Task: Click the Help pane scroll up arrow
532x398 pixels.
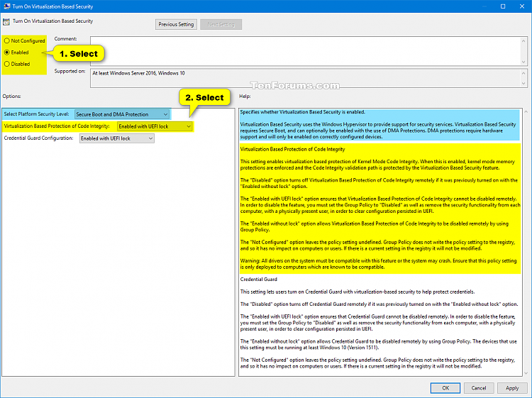Action: click(x=526, y=111)
